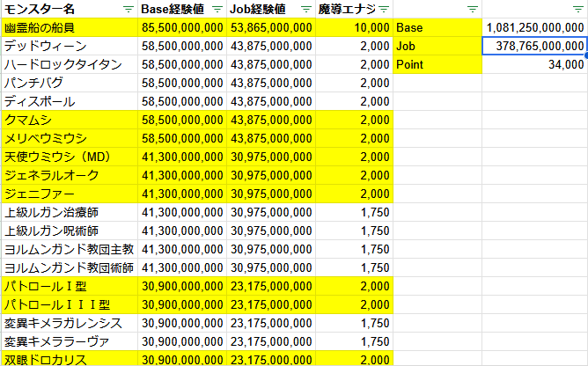This screenshot has height=366, width=588.
Task: Select the cell with value 53,865,000,000
Action: click(x=271, y=27)
